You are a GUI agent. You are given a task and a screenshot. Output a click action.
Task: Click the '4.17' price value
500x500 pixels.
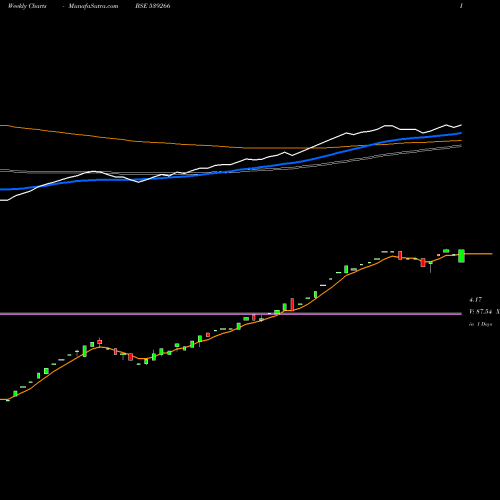pyautogui.click(x=475, y=300)
